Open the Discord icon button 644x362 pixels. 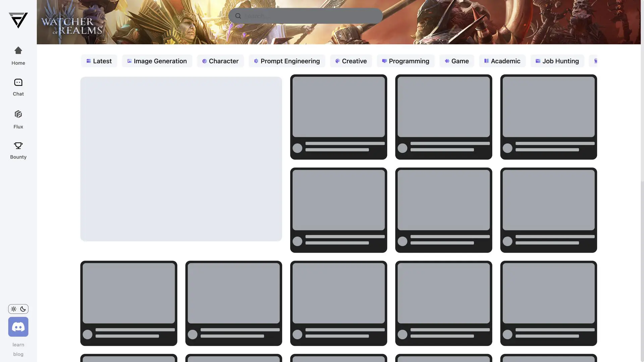point(18,327)
